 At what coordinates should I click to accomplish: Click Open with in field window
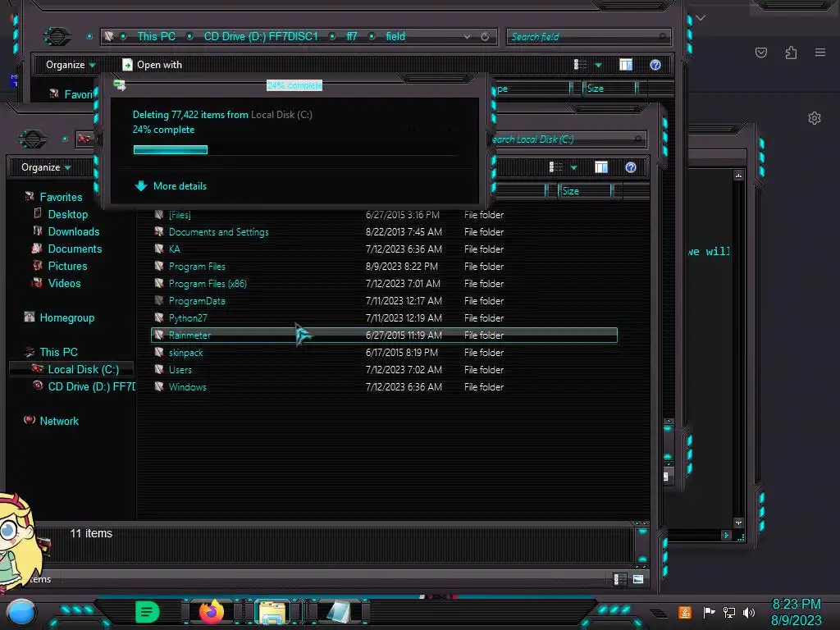pos(152,65)
